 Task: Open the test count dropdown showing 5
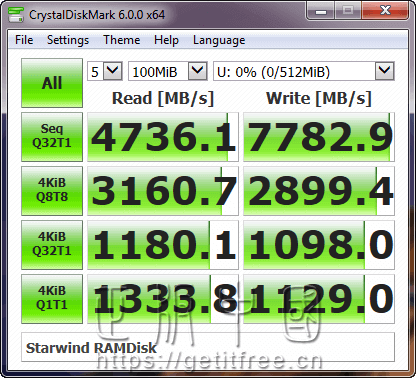[x=105, y=71]
